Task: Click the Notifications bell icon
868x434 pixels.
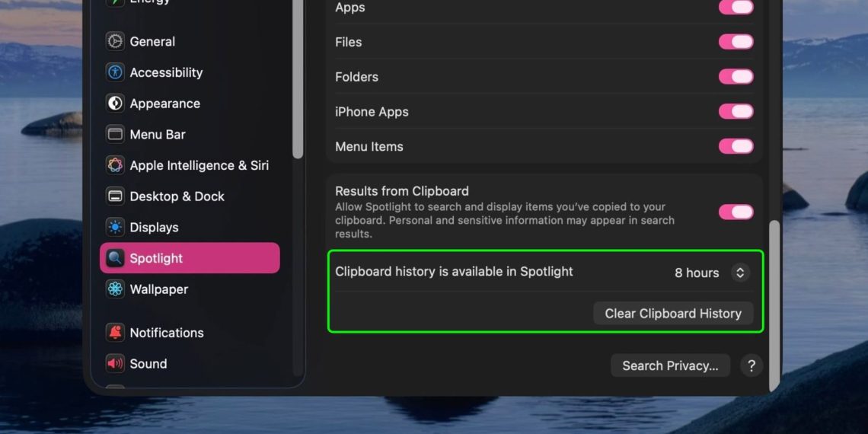Action: (115, 333)
